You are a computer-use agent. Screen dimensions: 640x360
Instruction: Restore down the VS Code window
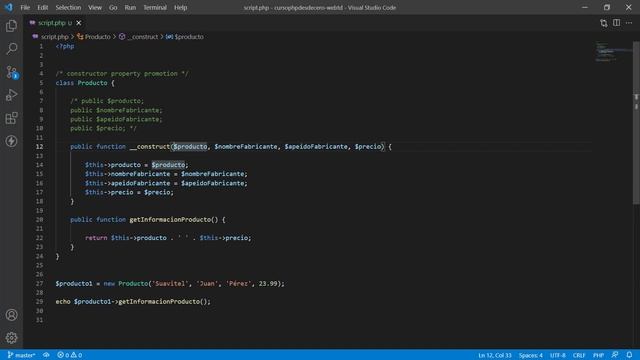607,7
